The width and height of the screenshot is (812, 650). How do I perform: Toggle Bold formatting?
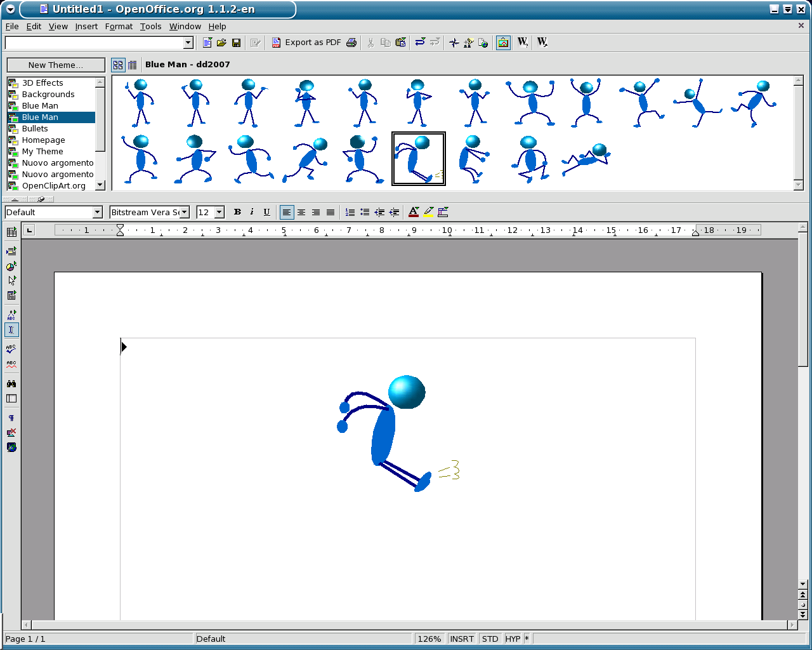(x=237, y=212)
